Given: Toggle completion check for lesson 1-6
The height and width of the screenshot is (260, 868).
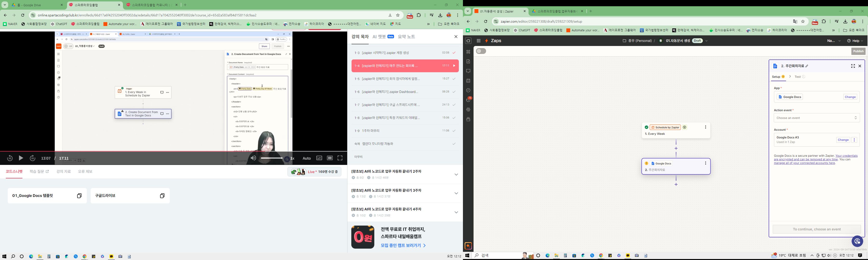Looking at the screenshot, I should click(x=454, y=92).
